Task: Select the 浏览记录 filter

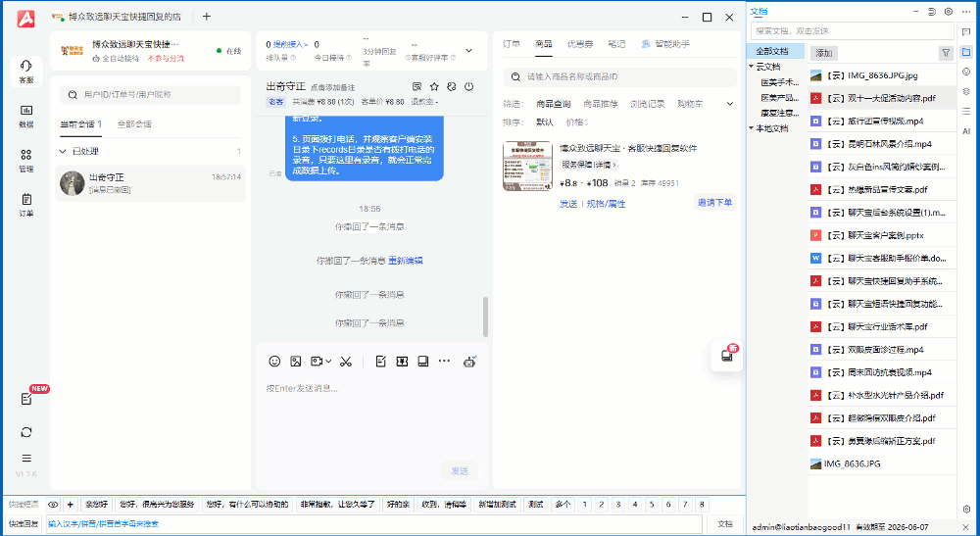Action: (x=648, y=104)
